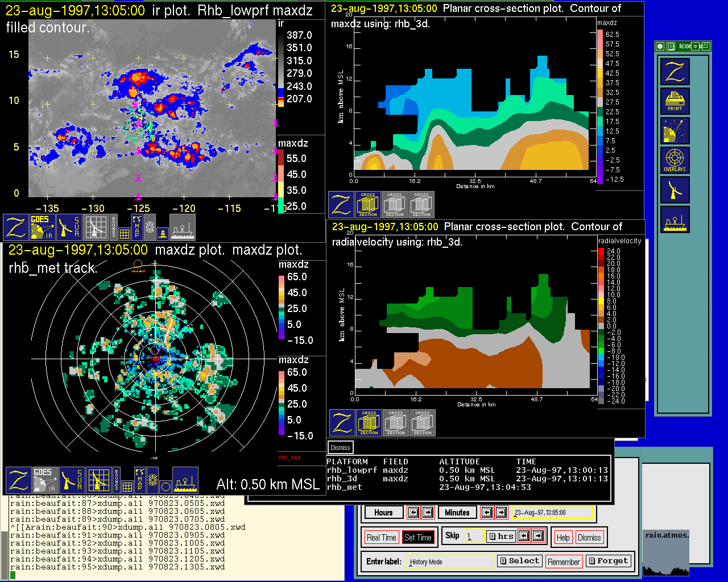Select the Set Time mode button

coord(418,537)
